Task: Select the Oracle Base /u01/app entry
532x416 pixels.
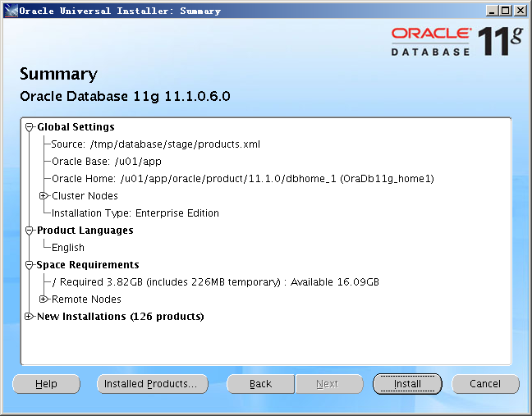Action: click(106, 162)
